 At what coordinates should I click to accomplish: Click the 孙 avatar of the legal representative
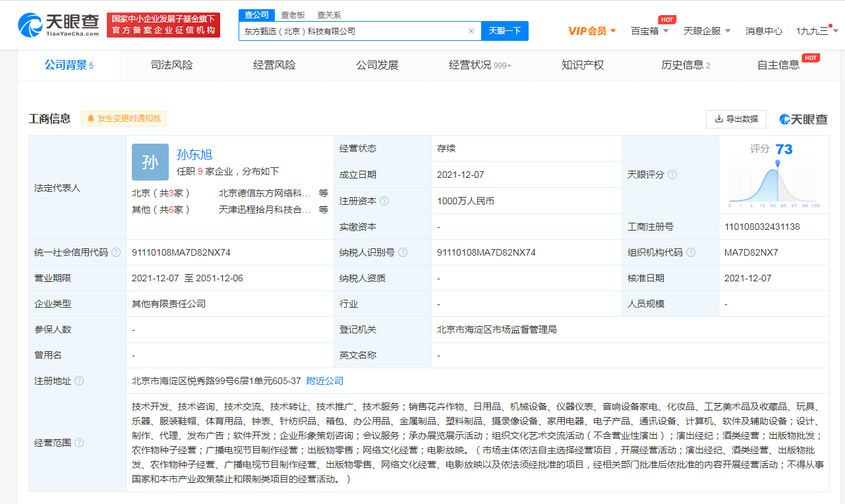coord(150,162)
